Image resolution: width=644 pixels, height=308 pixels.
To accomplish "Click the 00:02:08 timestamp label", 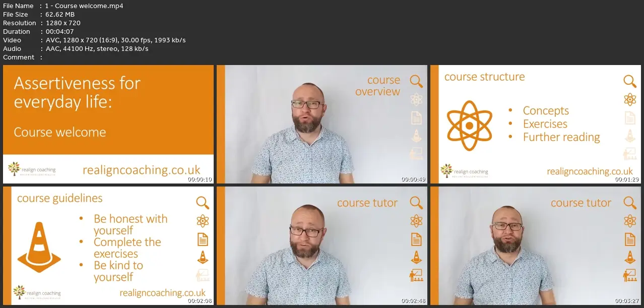I will click(200, 301).
